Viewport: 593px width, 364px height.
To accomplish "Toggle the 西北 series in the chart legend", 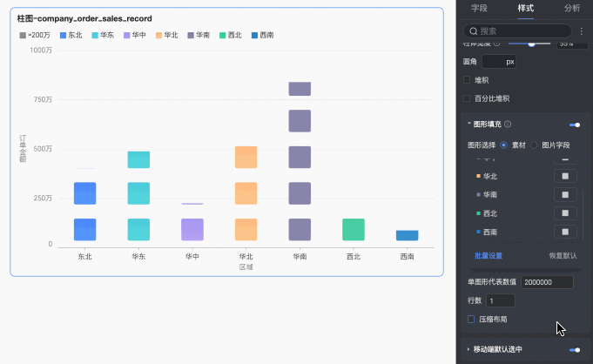I will [231, 35].
